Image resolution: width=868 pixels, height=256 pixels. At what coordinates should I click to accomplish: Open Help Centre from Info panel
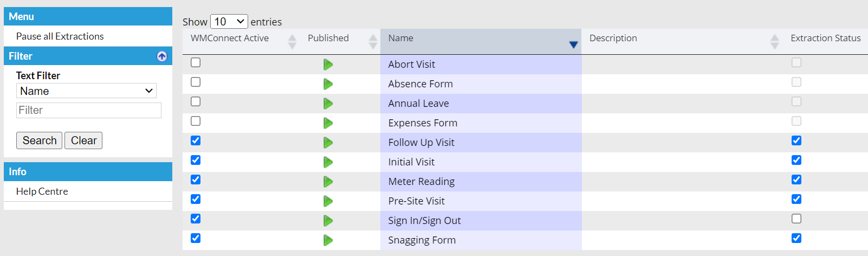42,191
